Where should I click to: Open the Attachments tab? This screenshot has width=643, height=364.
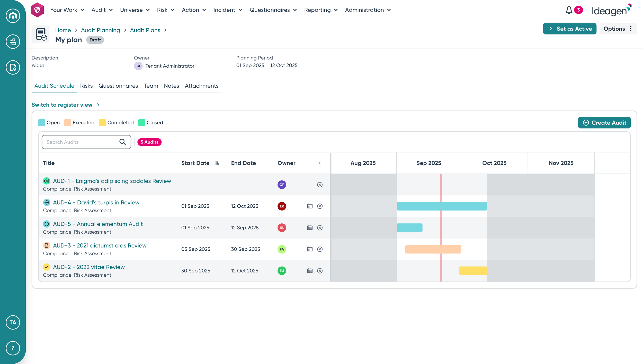coord(201,86)
